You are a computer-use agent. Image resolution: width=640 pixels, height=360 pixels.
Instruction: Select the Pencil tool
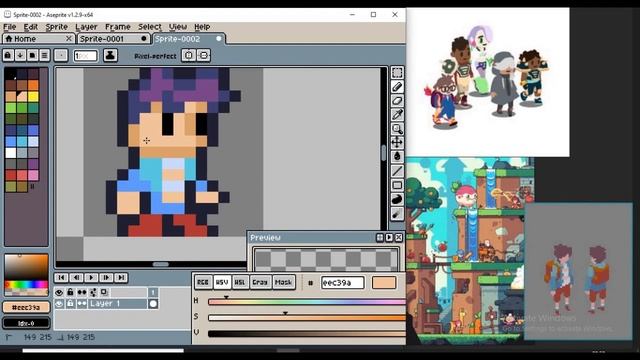coord(397,87)
